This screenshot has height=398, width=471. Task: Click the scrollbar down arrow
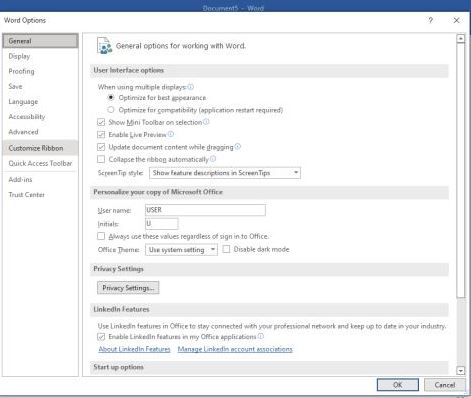pos(461,370)
